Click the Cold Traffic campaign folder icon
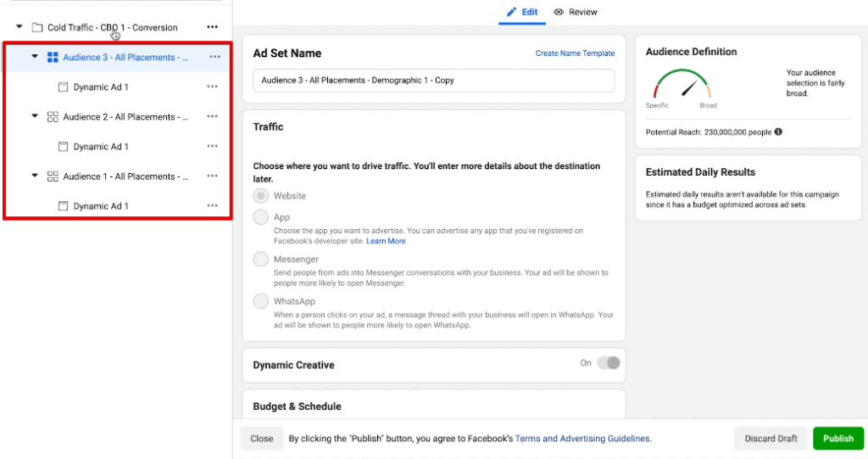Screen dimensions: 868x459 click(36, 28)
